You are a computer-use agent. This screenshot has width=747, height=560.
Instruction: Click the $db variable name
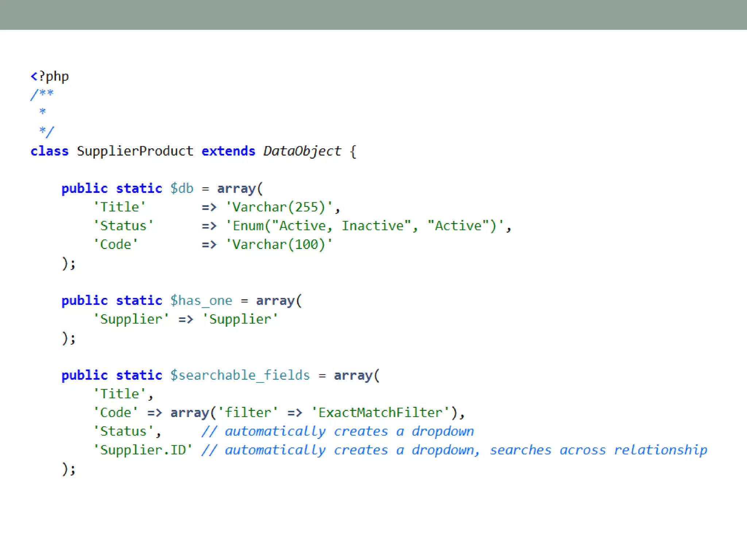pos(182,188)
